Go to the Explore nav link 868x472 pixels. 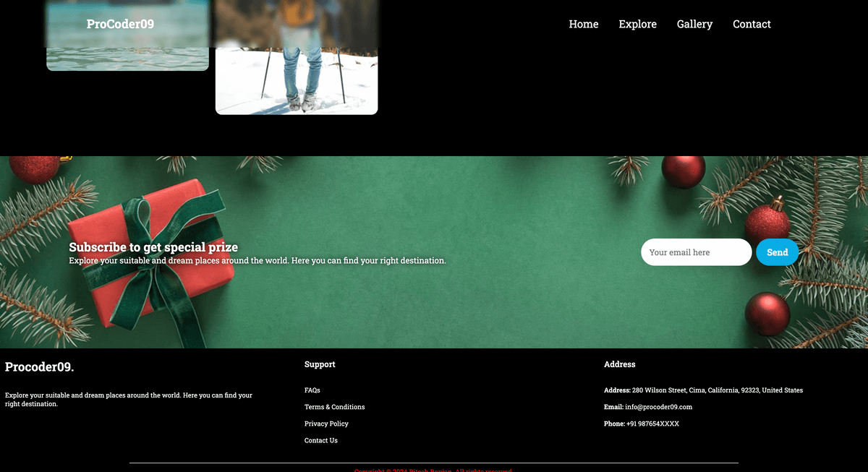[x=637, y=24]
